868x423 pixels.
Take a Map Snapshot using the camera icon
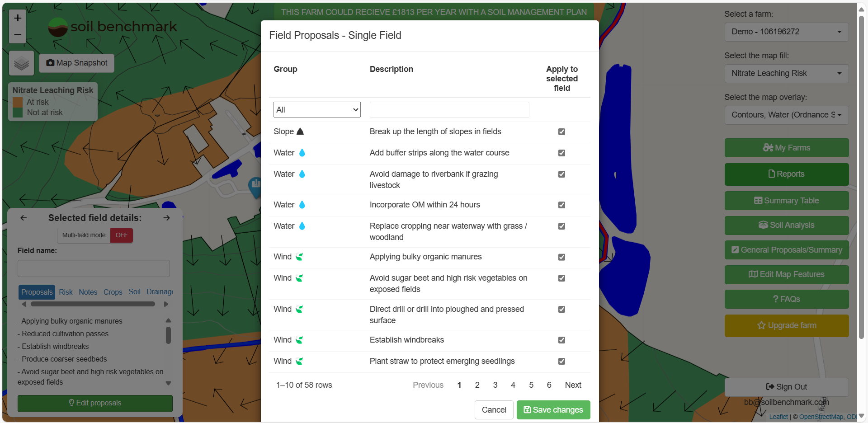coord(76,63)
